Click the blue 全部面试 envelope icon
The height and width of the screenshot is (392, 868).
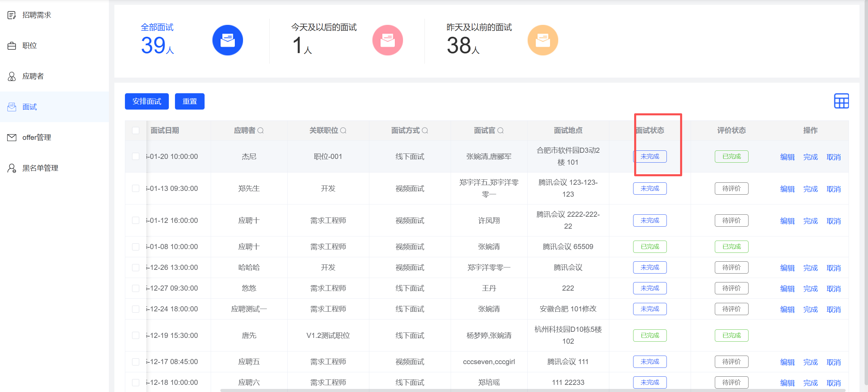[x=227, y=40]
